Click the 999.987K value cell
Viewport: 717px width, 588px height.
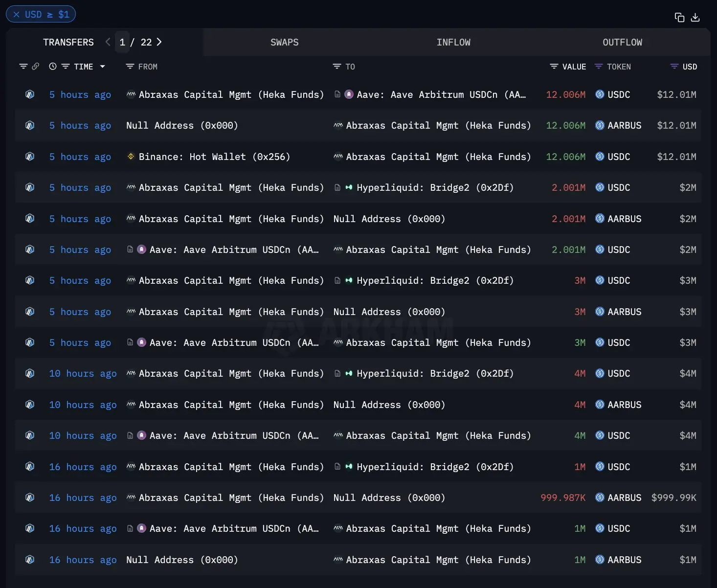point(563,498)
